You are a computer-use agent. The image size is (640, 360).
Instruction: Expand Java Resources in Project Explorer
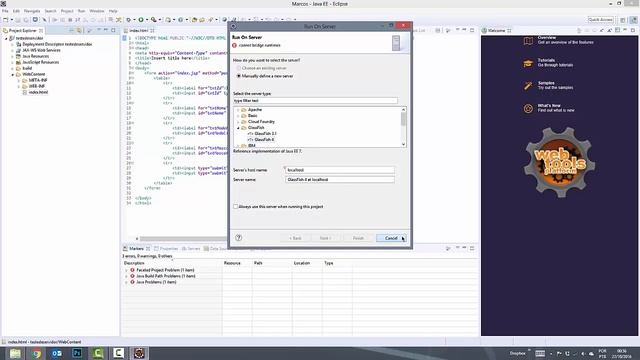click(x=13, y=56)
